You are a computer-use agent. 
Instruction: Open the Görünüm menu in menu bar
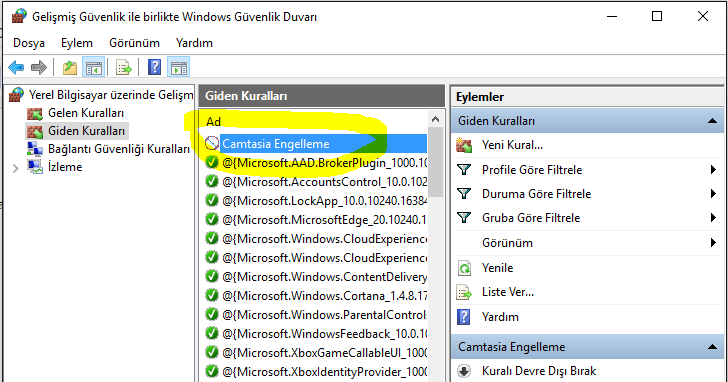tap(134, 43)
